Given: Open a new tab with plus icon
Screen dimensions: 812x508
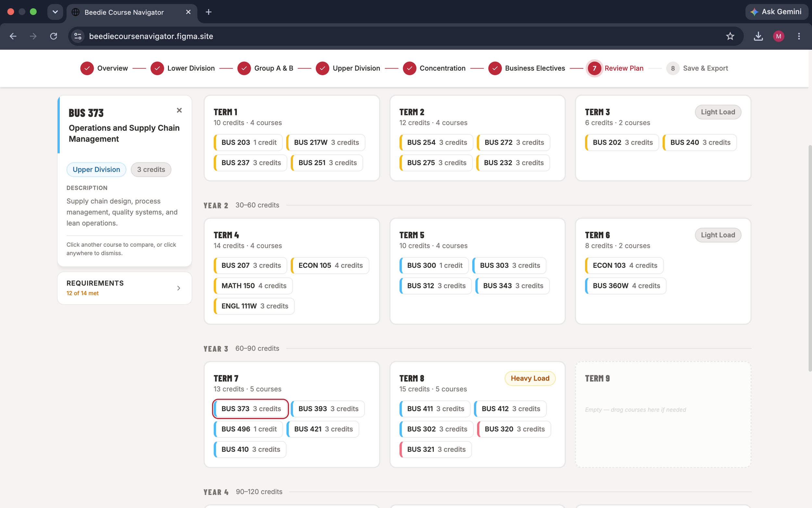Looking at the screenshot, I should click(x=209, y=12).
